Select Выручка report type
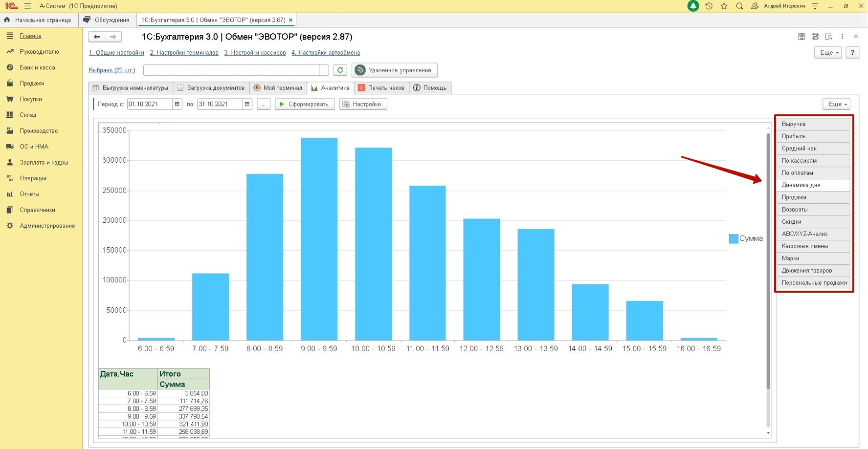The width and height of the screenshot is (868, 449). (813, 124)
